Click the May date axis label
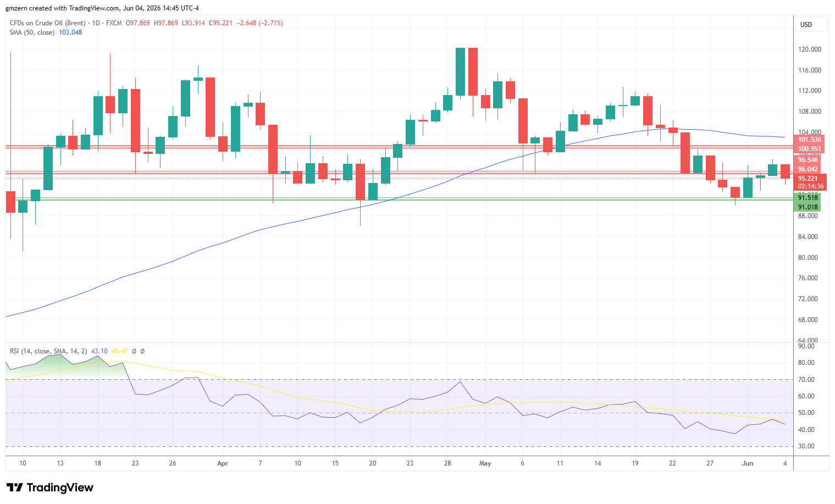The height and width of the screenshot is (504, 835). coord(485,463)
